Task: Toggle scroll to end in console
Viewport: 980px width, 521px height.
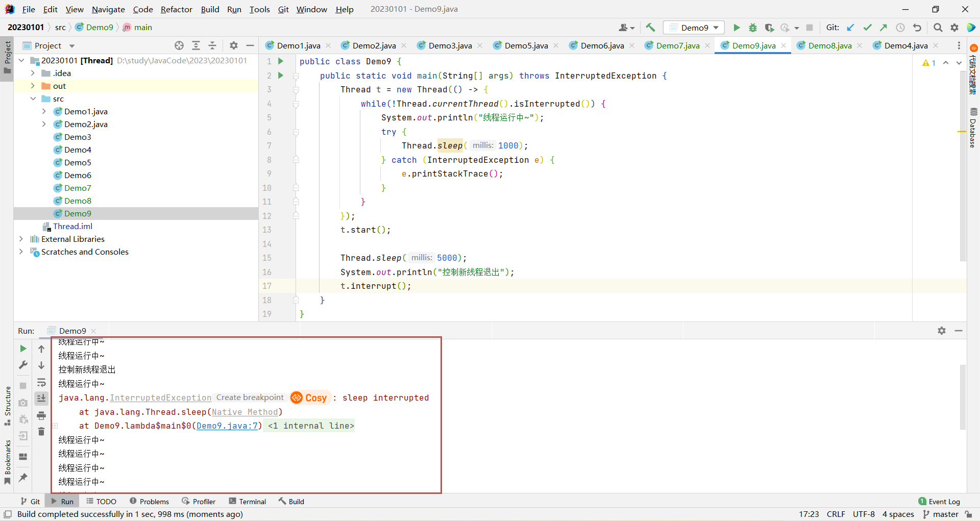Action: point(41,399)
